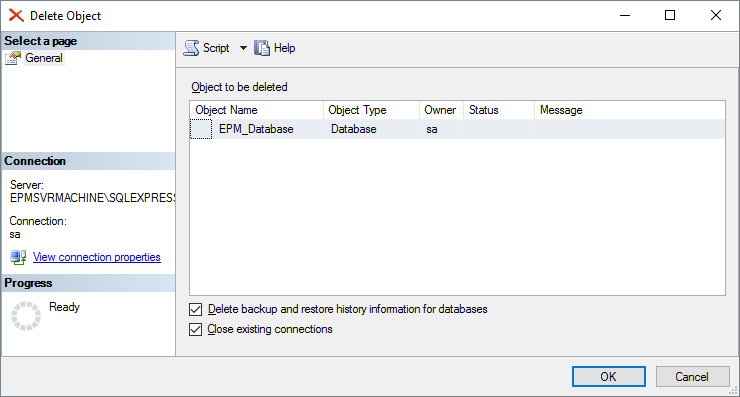This screenshot has height=397, width=740.
Task: Click the EPMSVRMACHINE\SQLEXPRESS server name text
Action: point(92,198)
